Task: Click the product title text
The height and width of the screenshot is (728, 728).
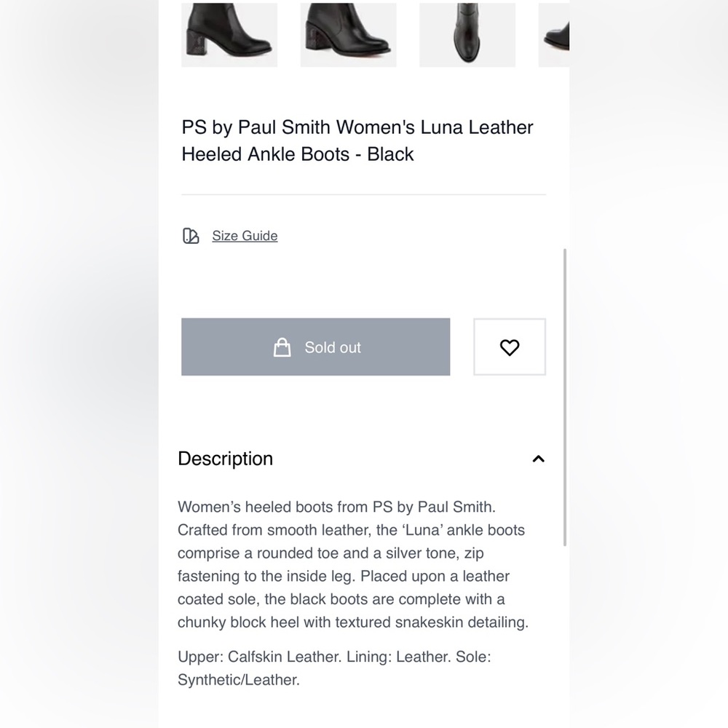Action: [x=357, y=141]
